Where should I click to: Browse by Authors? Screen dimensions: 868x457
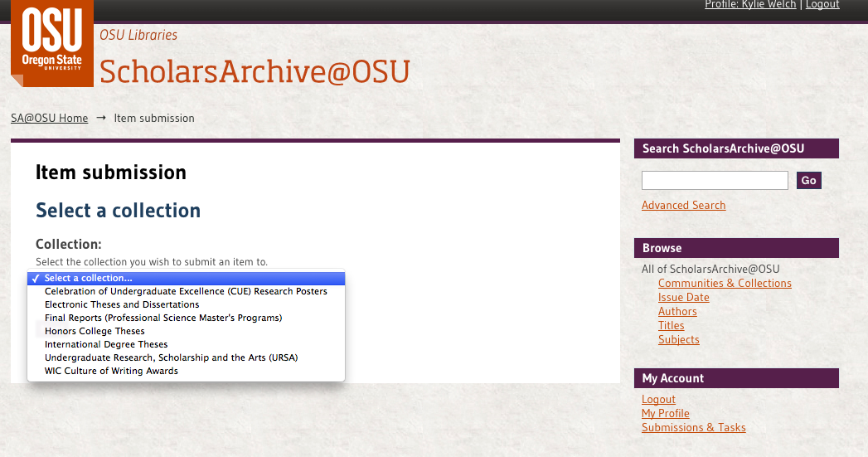[x=677, y=311]
